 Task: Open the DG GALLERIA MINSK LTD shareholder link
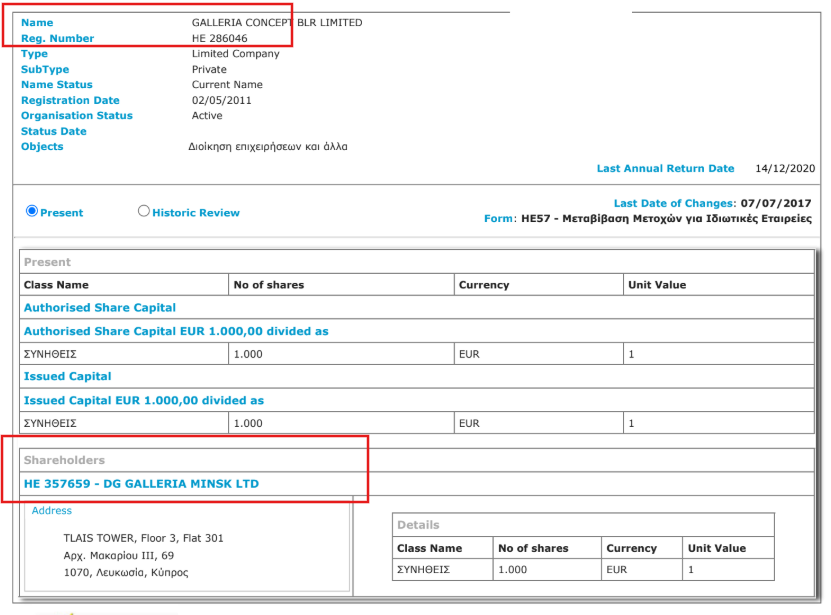point(140,484)
